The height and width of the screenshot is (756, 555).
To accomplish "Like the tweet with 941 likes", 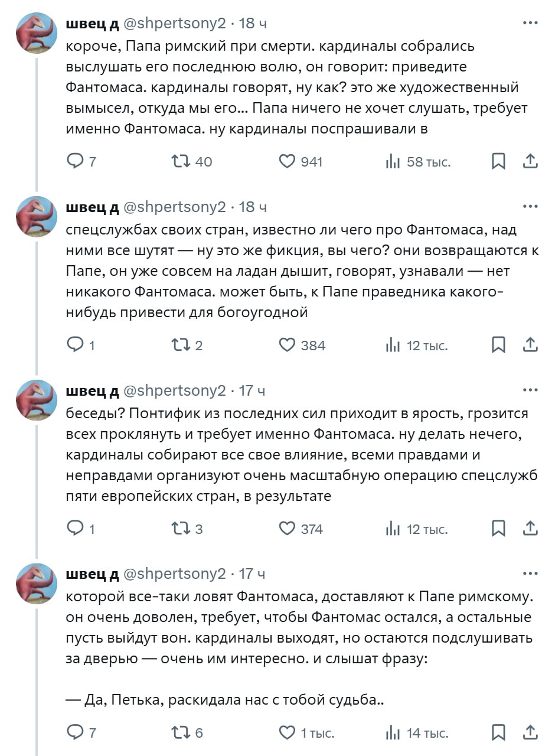I will pos(287,161).
